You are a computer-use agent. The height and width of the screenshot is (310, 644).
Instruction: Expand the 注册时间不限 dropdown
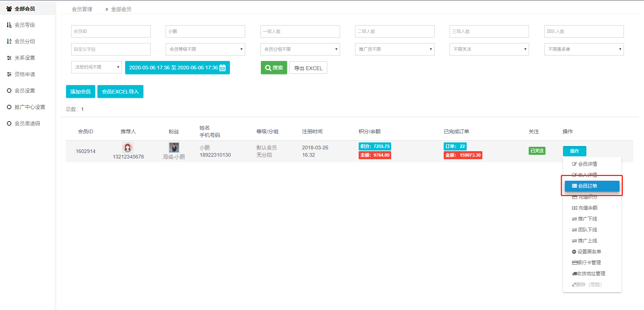[x=96, y=67]
